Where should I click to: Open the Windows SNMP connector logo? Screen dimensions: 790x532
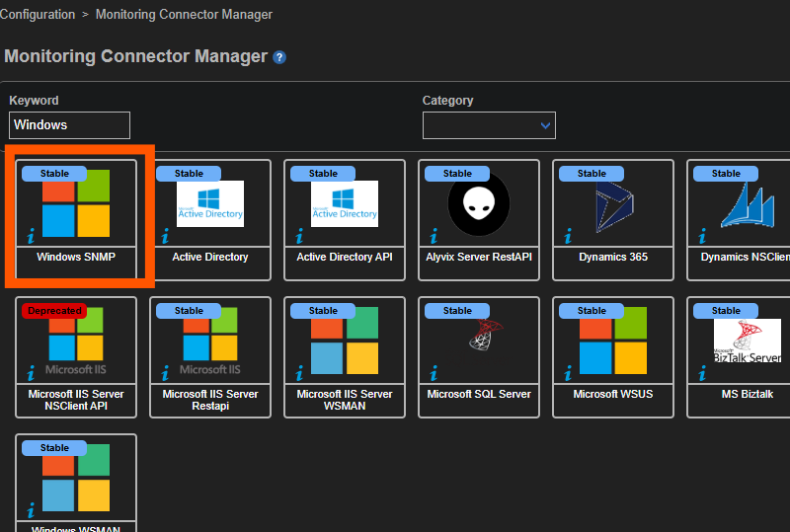(76, 203)
